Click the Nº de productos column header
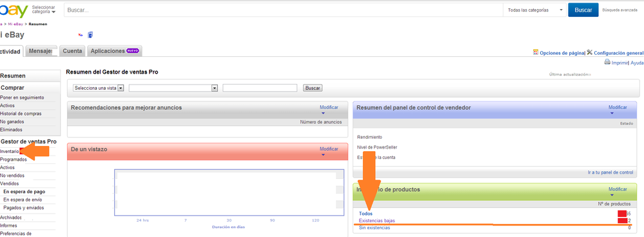Viewport: 644px width, 237px height. [x=614, y=204]
